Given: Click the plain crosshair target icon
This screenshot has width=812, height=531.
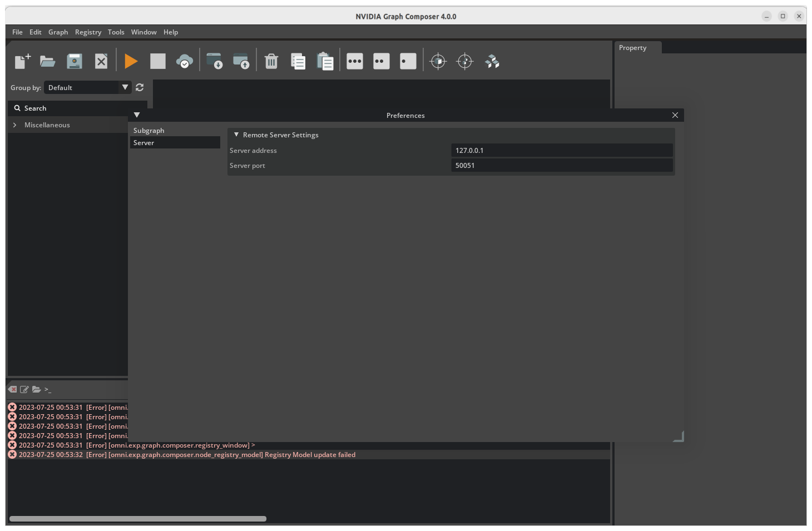Looking at the screenshot, I should [x=465, y=61].
